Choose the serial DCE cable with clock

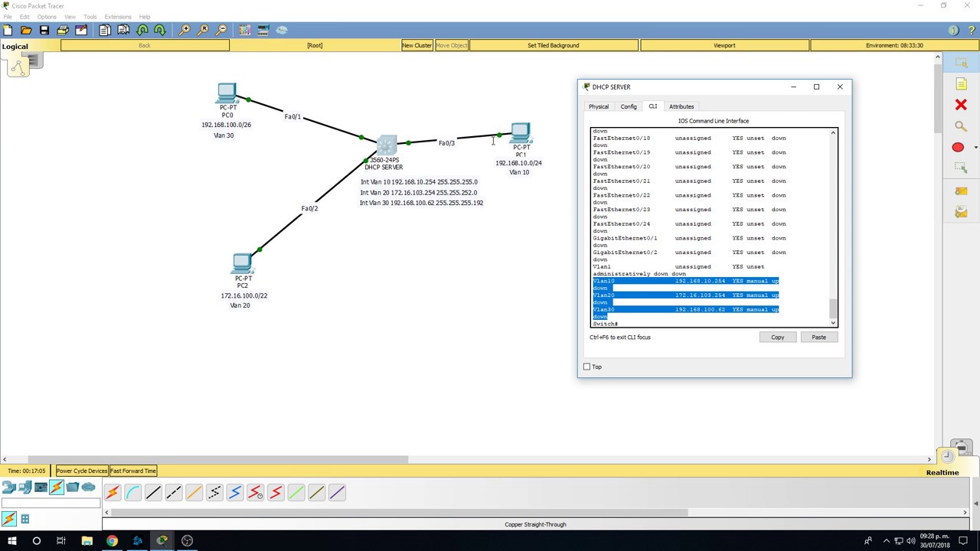point(256,493)
